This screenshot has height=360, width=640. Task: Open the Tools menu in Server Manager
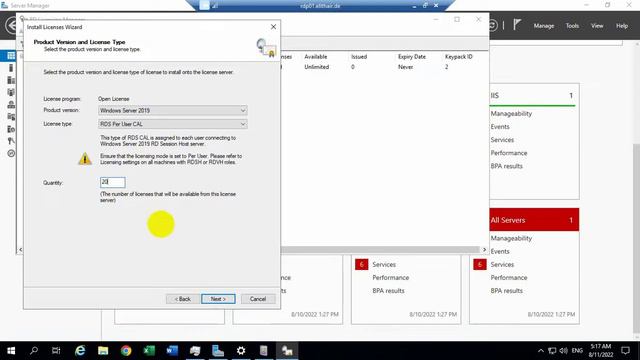click(572, 26)
